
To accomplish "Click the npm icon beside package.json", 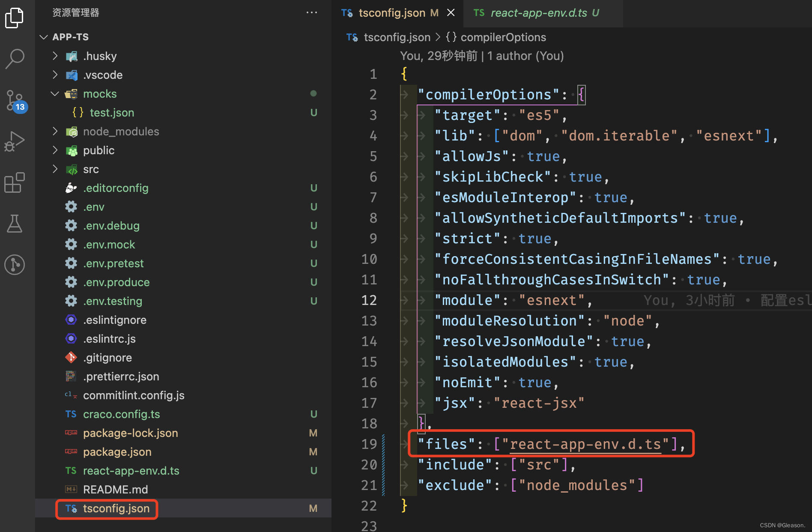I will [71, 451].
